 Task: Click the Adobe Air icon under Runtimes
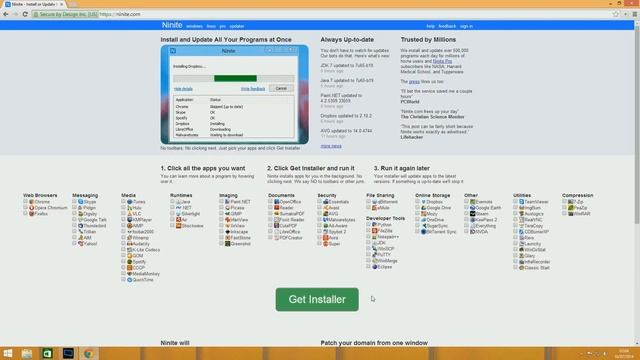(x=178, y=220)
